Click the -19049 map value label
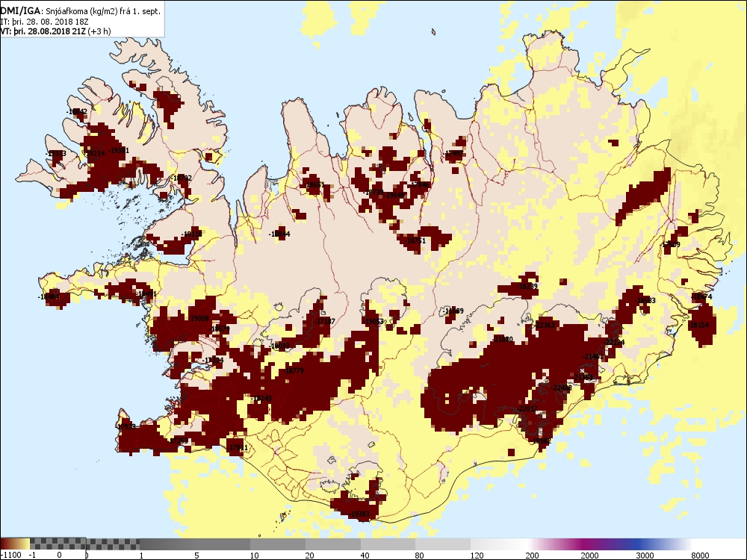 (395, 195)
